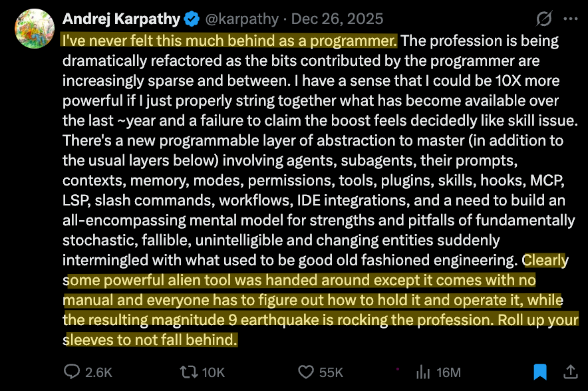588x391 pixels.
Task: Like the post with the heart icon
Action: click(306, 372)
